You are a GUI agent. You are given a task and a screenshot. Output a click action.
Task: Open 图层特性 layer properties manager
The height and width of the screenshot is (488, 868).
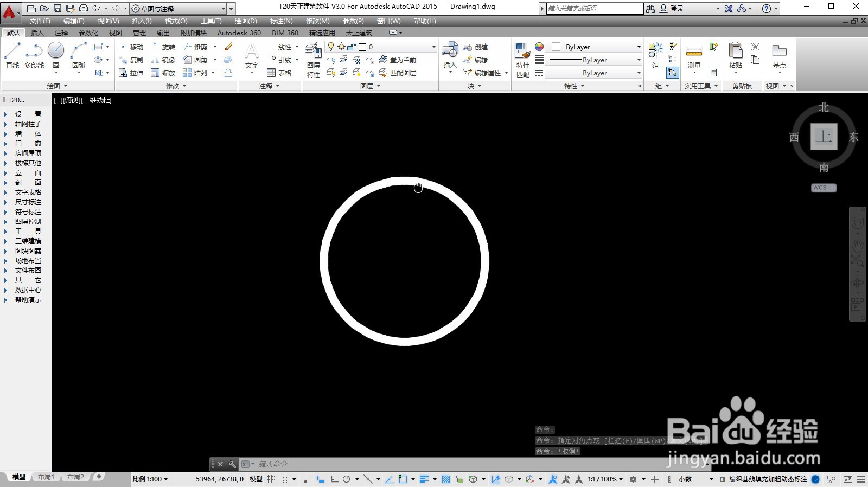tap(314, 60)
